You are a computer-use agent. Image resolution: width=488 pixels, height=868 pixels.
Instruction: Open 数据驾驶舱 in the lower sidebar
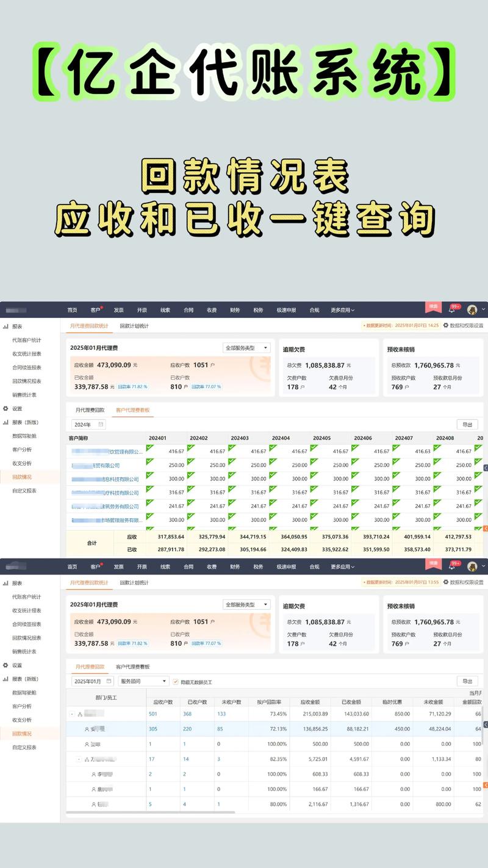[x=24, y=692]
